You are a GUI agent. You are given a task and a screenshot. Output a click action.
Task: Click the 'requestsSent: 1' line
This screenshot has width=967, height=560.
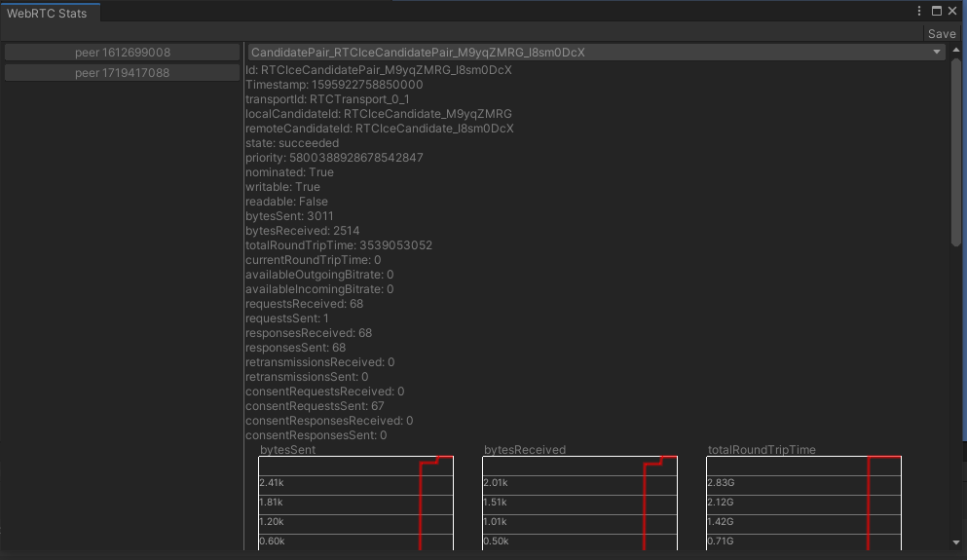pyautogui.click(x=287, y=318)
